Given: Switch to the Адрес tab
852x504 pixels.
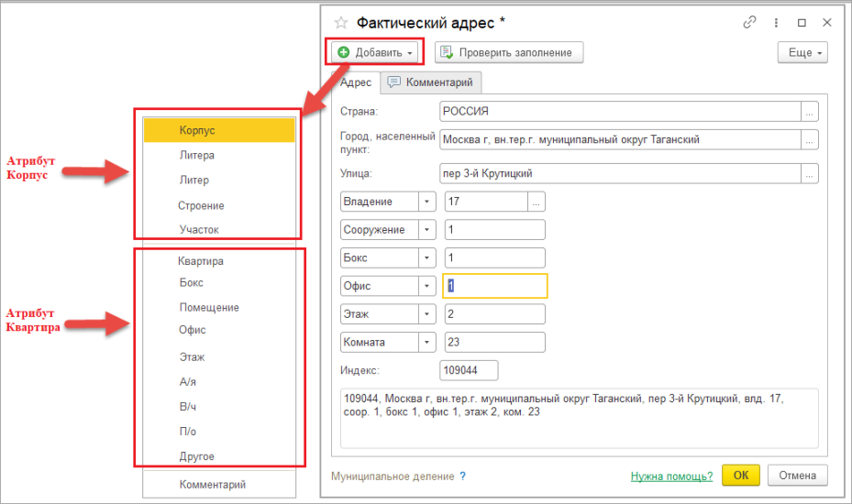Looking at the screenshot, I should (355, 82).
